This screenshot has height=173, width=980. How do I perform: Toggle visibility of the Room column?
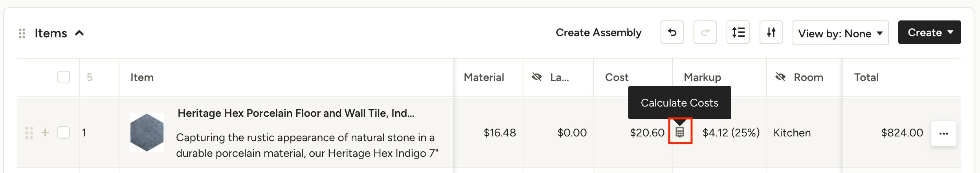pos(780,77)
